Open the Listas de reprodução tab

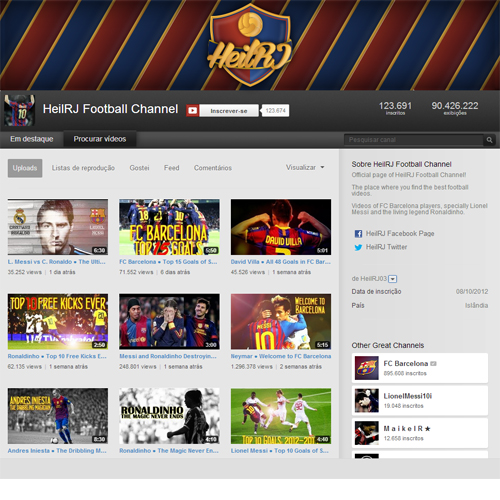click(83, 168)
